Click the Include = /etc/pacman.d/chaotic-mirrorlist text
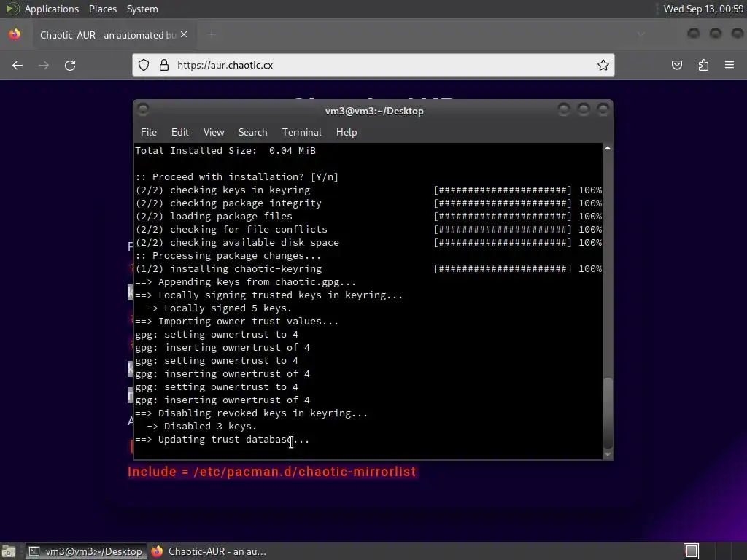 pyautogui.click(x=271, y=472)
